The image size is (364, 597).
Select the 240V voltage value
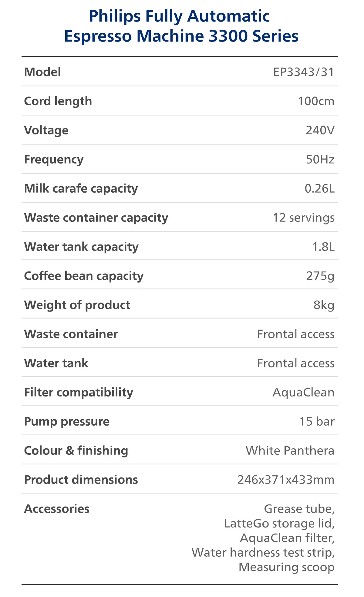[320, 130]
